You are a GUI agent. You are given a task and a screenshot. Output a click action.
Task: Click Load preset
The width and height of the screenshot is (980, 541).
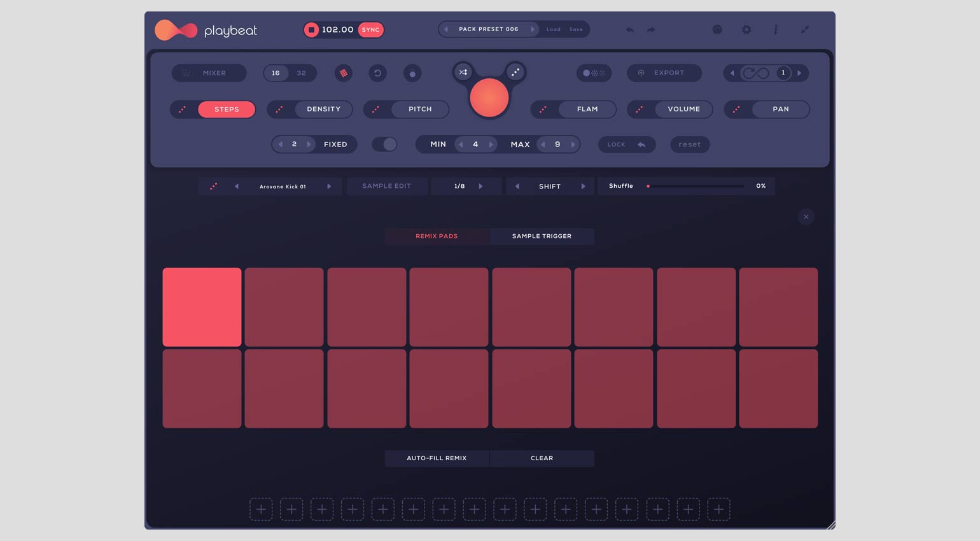(x=554, y=29)
